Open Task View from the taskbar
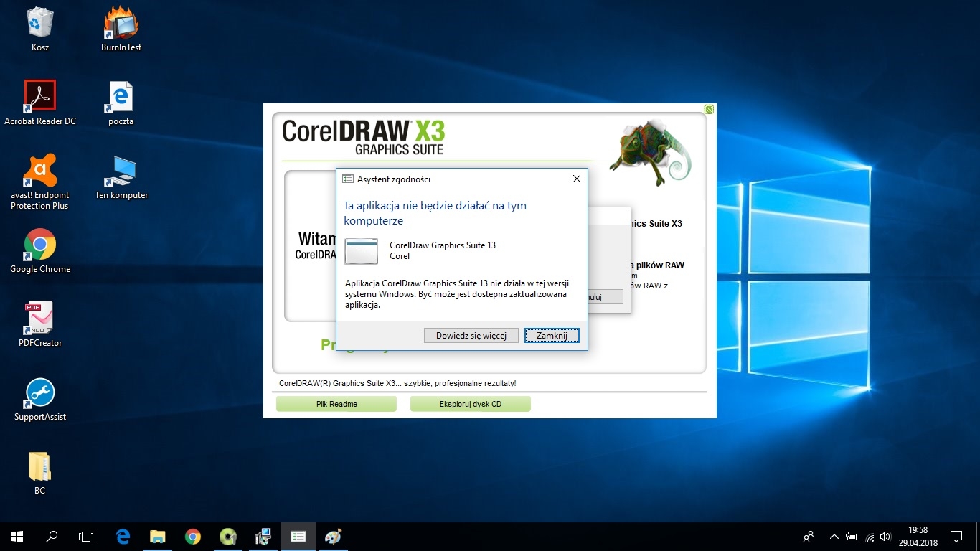980x551 pixels. click(86, 536)
